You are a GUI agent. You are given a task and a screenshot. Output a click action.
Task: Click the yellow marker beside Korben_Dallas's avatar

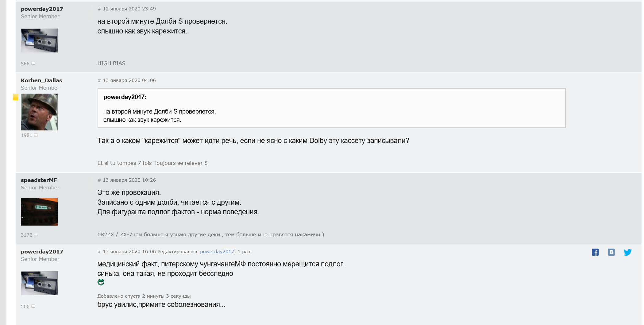[16, 97]
